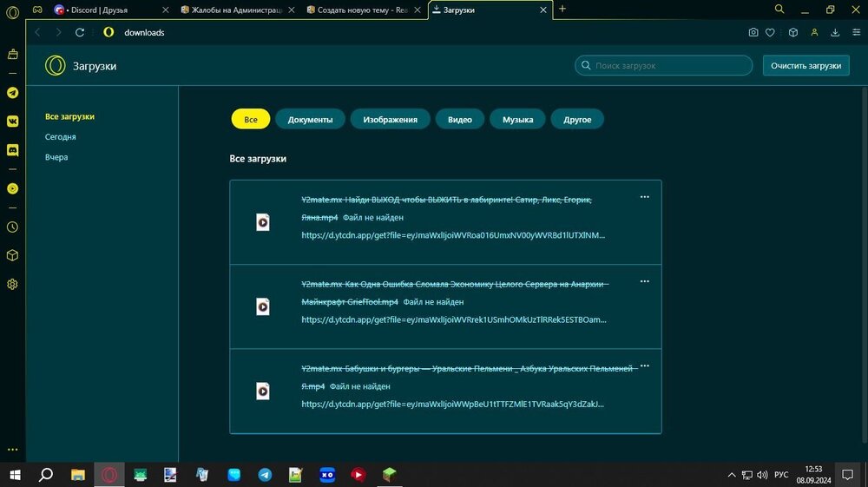This screenshot has width=868, height=487.
Task: Open more options for Бабушки и бургеры download
Action: (644, 365)
